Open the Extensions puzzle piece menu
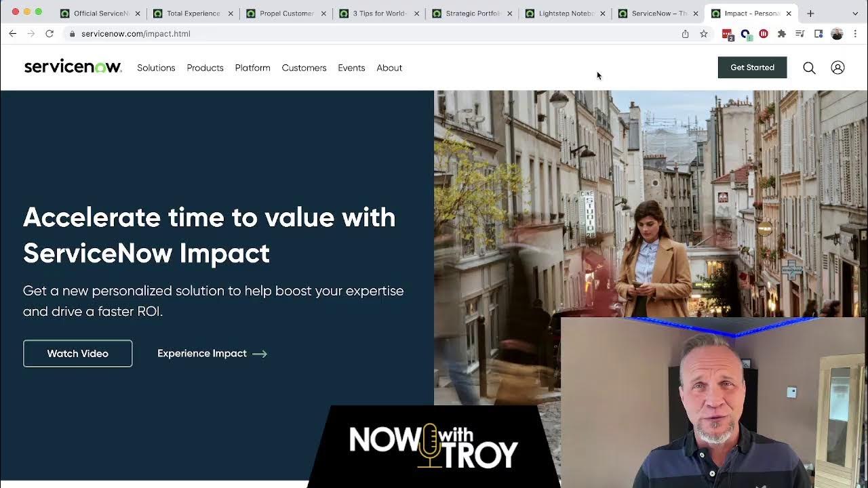The image size is (868, 488). tap(782, 34)
